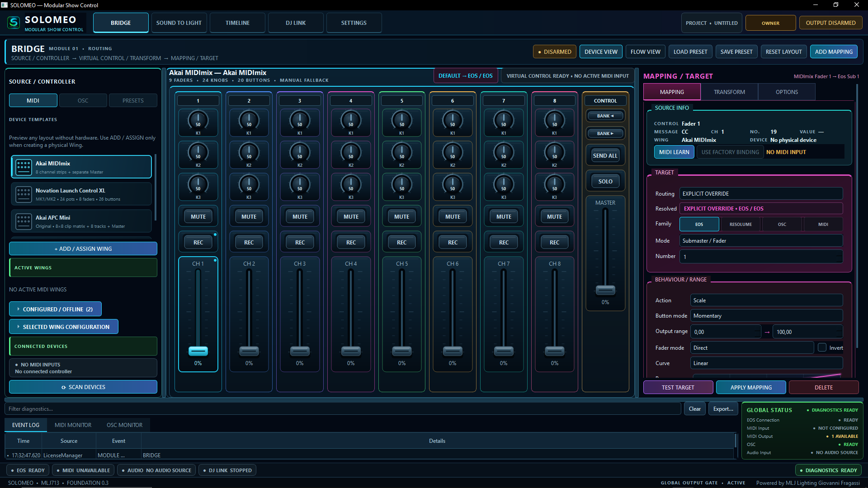This screenshot has width=868, height=488.
Task: Click the Master fader handle
Action: tap(605, 290)
